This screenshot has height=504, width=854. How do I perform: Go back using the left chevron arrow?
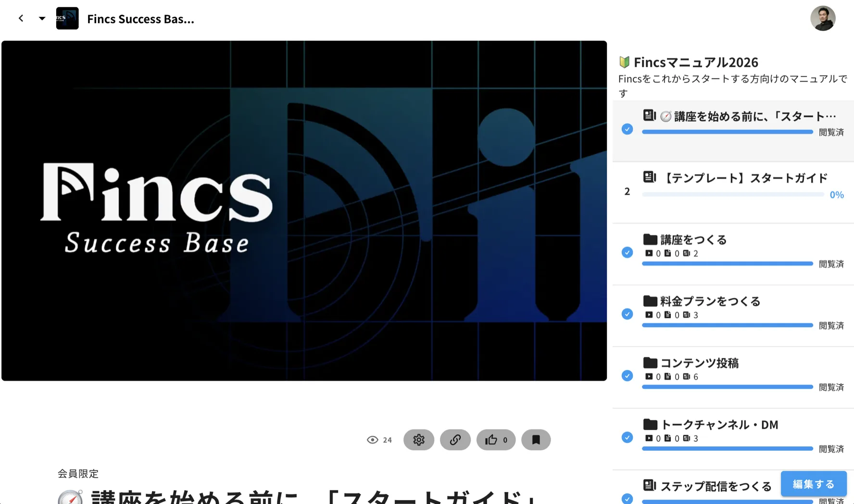(21, 18)
